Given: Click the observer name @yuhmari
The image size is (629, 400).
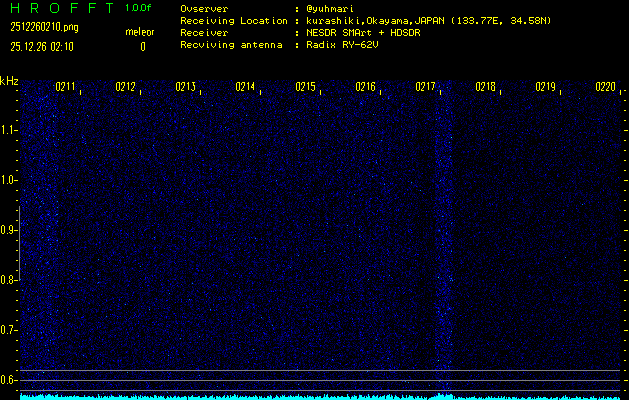Looking at the screenshot, I should click(330, 9).
